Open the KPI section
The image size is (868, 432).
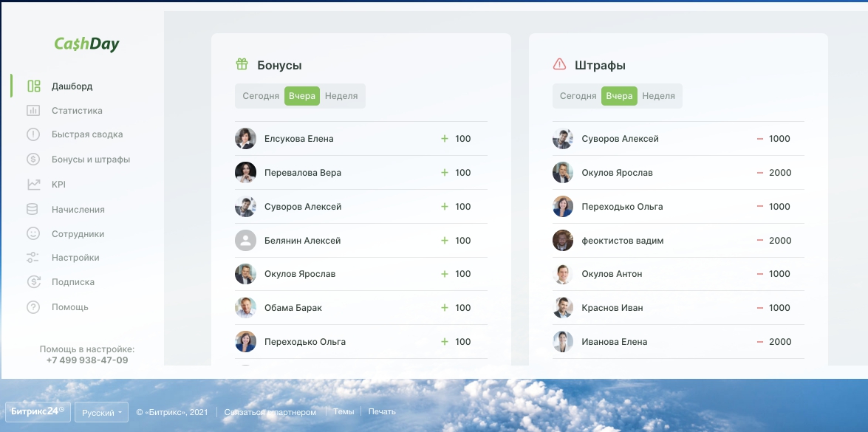point(58,184)
